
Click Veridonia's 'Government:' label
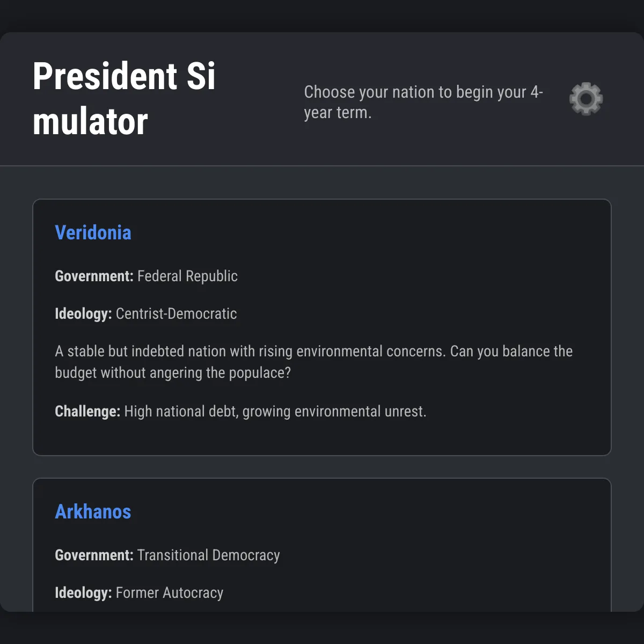(x=94, y=276)
